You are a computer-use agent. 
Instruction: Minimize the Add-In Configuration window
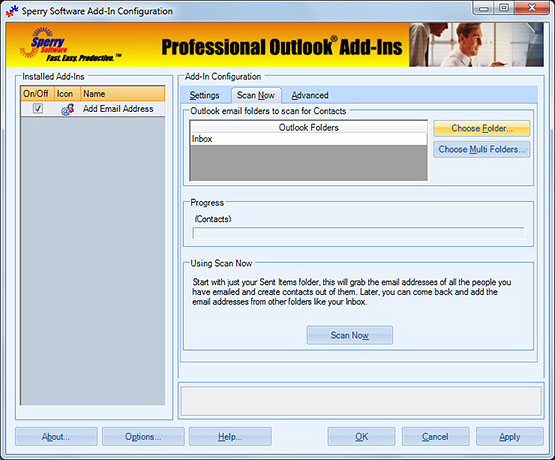tap(484, 8)
